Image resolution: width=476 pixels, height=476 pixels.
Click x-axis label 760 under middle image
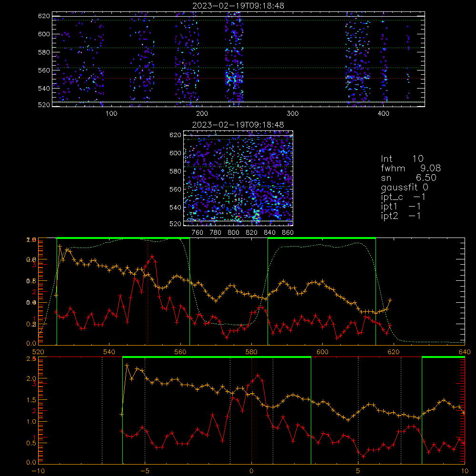198,233
